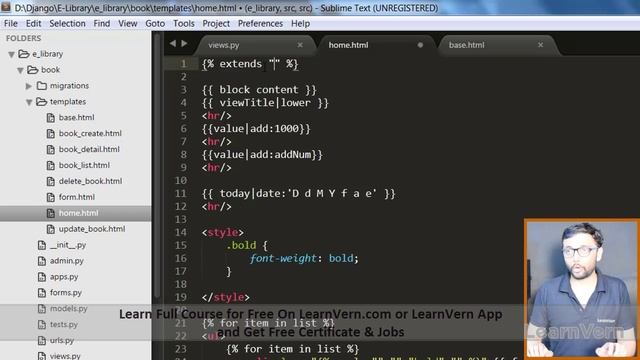The width and height of the screenshot is (640, 360).
Task: Click the '{{value|add:1000}}' line
Action: point(256,129)
